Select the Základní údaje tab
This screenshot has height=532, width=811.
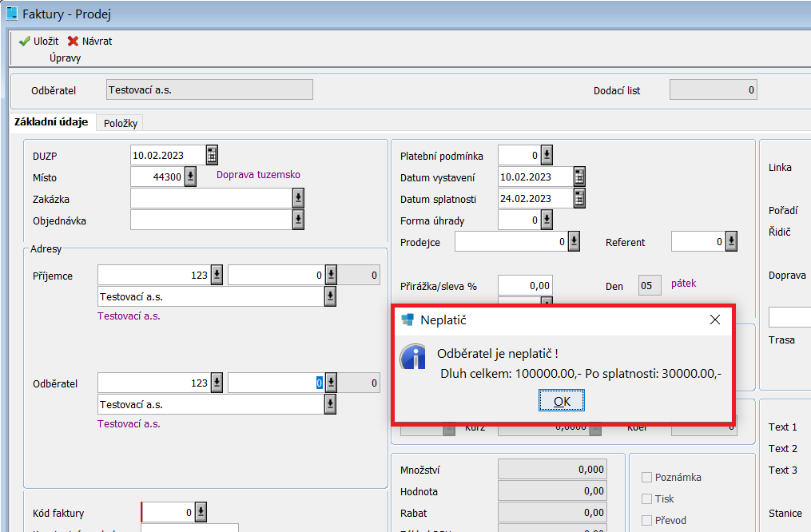(x=51, y=122)
